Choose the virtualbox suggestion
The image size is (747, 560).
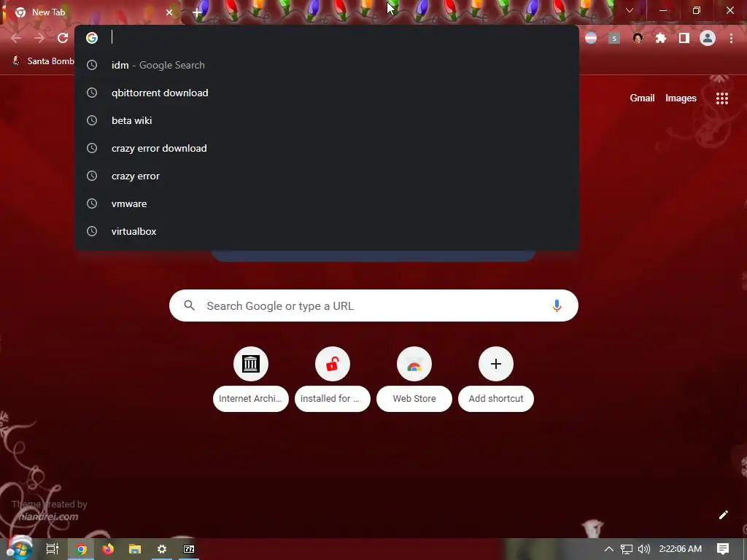pos(327,231)
